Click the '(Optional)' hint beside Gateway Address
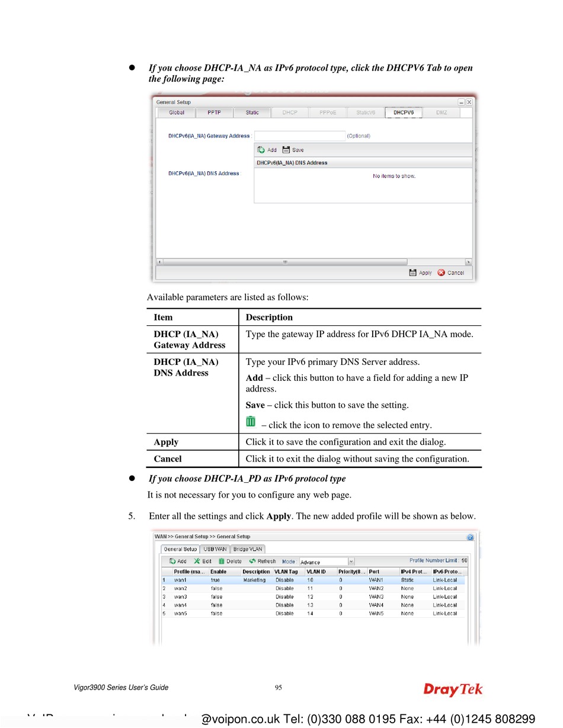This screenshot has height=728, width=563. pos(359,136)
